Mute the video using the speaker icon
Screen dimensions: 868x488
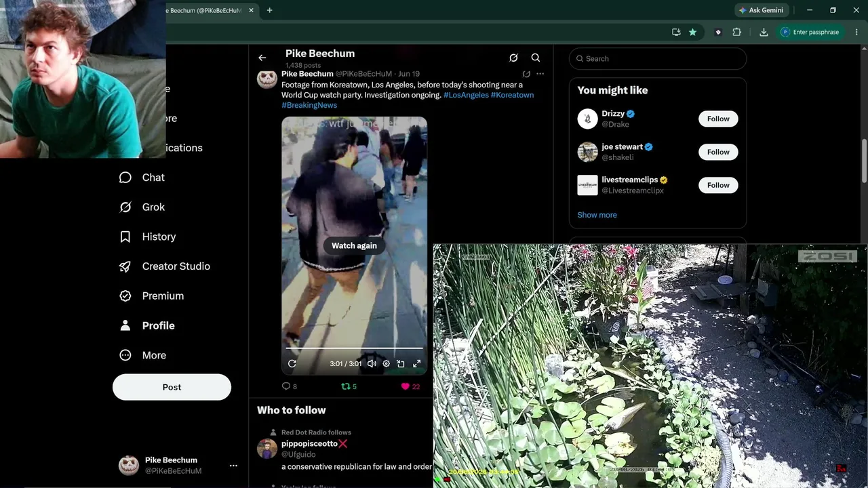372,364
